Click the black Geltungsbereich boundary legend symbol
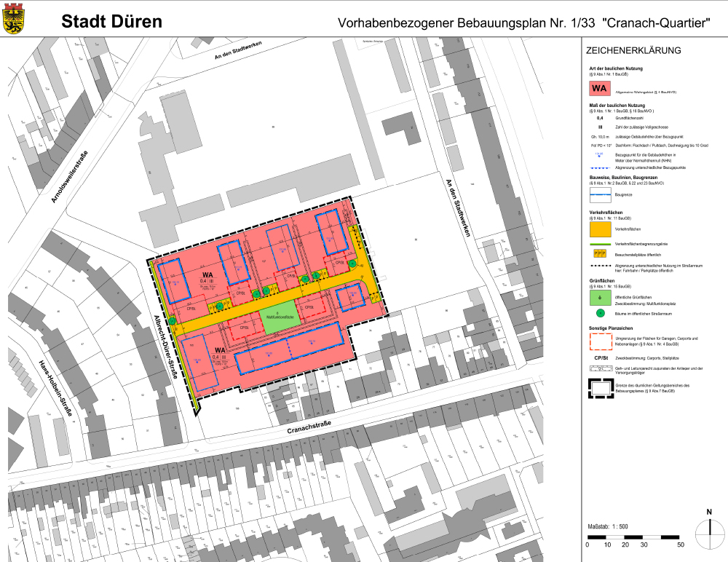The image size is (728, 562). 600,389
